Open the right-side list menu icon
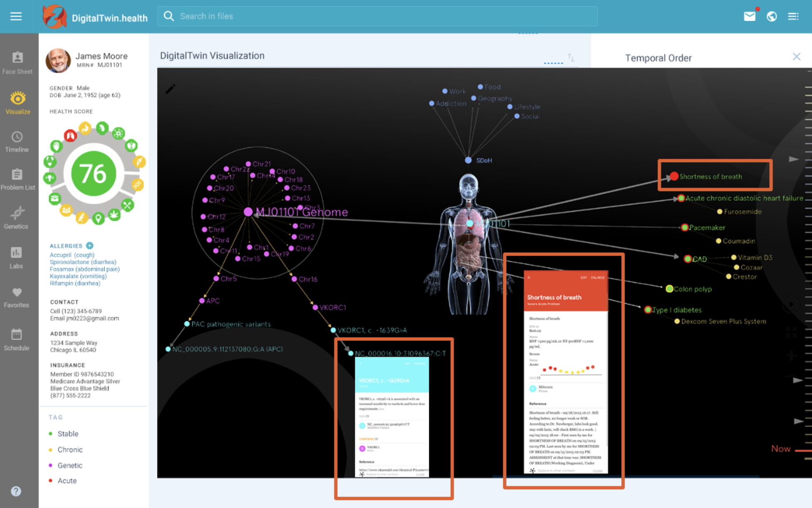The height and width of the screenshot is (508, 812). click(x=793, y=16)
